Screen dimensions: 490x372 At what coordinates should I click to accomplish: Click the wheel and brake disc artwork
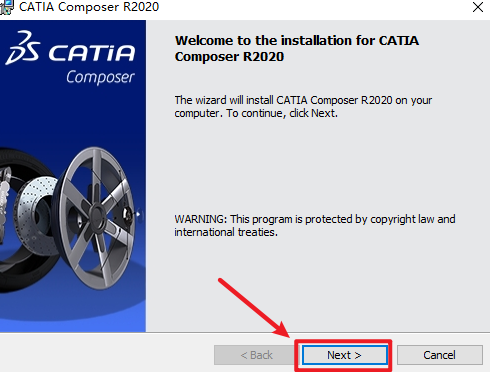click(71, 220)
